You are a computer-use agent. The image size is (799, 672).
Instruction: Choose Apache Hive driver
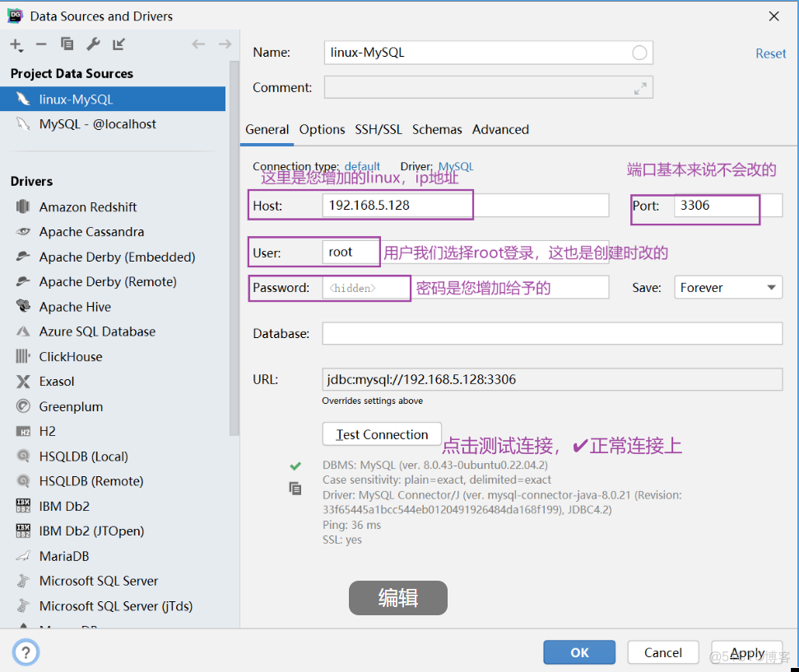75,307
